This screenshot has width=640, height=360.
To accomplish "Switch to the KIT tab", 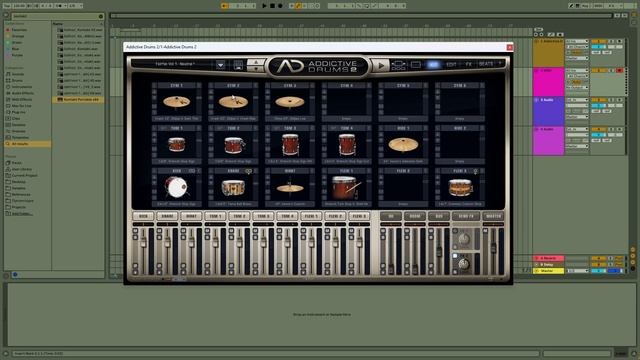I will (433, 64).
